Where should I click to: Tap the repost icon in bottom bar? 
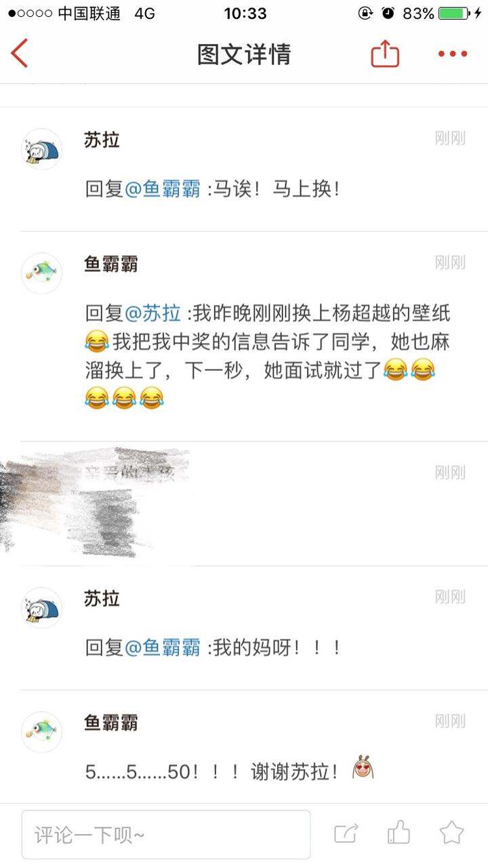pyautogui.click(x=346, y=833)
